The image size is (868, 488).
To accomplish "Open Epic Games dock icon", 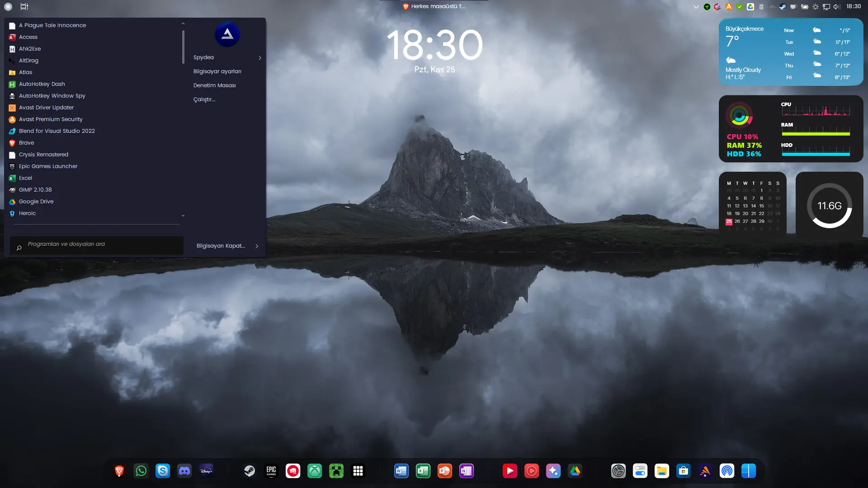I will 271,471.
